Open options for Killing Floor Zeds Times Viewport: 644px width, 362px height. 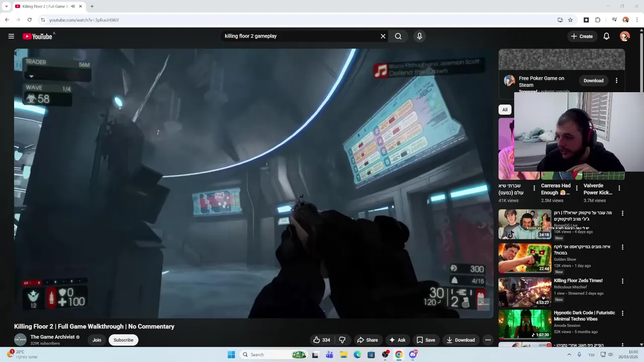(622, 281)
